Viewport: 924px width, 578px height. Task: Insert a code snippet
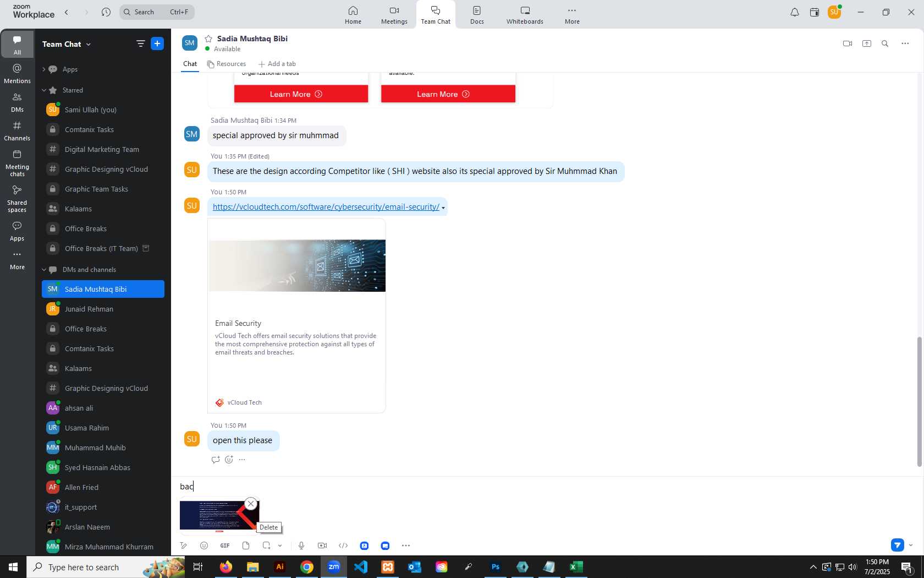[x=343, y=546]
